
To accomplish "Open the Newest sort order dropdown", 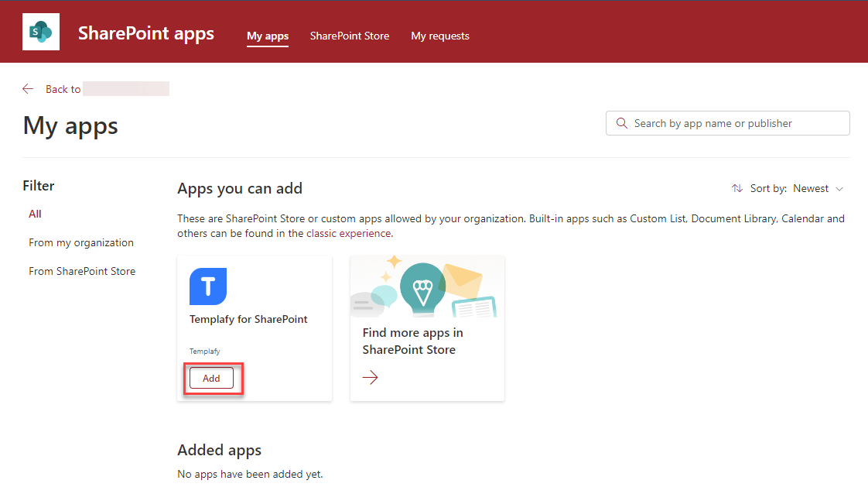I will point(812,188).
